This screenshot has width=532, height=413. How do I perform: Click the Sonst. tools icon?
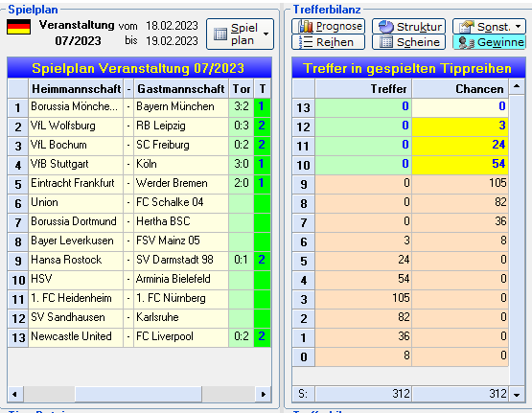point(466,27)
